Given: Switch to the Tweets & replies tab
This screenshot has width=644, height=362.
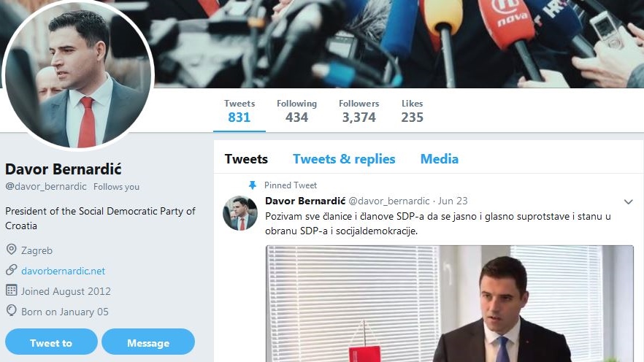Looking at the screenshot, I should [x=344, y=159].
